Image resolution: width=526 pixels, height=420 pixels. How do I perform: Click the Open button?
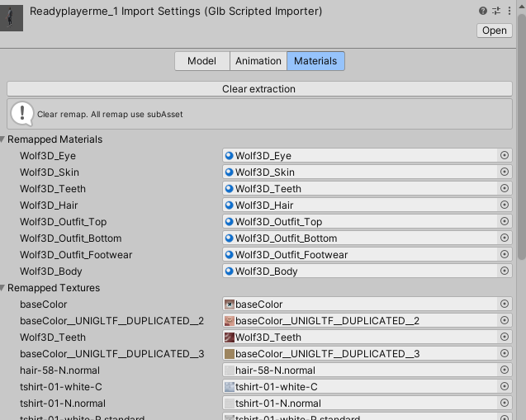(494, 31)
